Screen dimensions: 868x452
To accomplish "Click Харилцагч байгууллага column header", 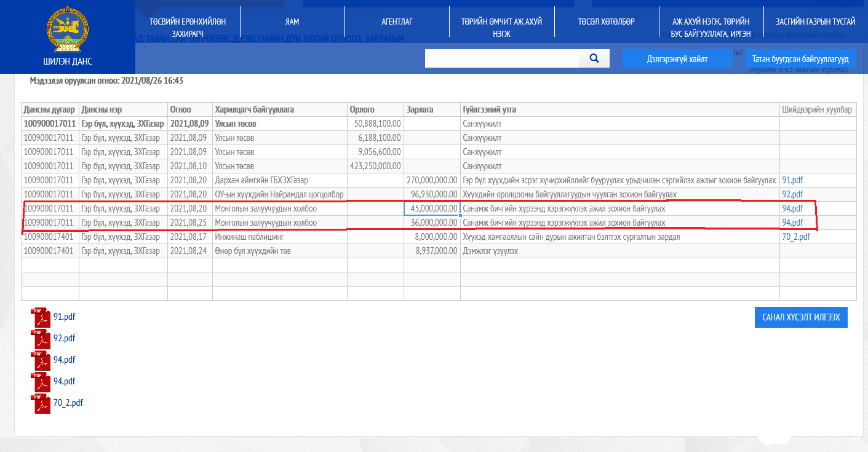I will pyautogui.click(x=279, y=109).
